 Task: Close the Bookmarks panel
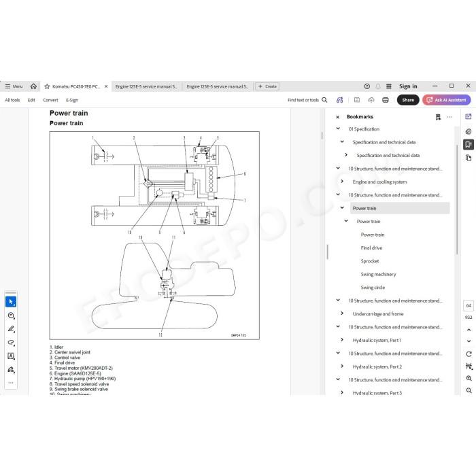click(x=337, y=117)
